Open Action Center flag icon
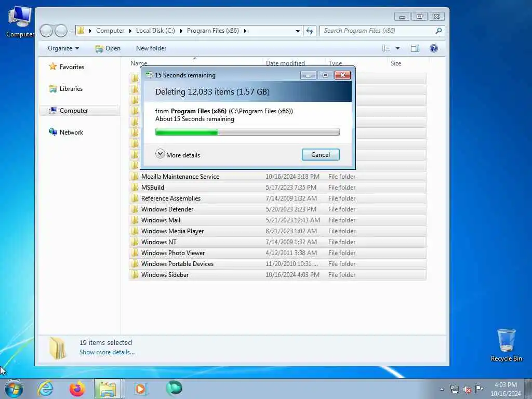Screen dimensions: 532x399 coord(479,389)
